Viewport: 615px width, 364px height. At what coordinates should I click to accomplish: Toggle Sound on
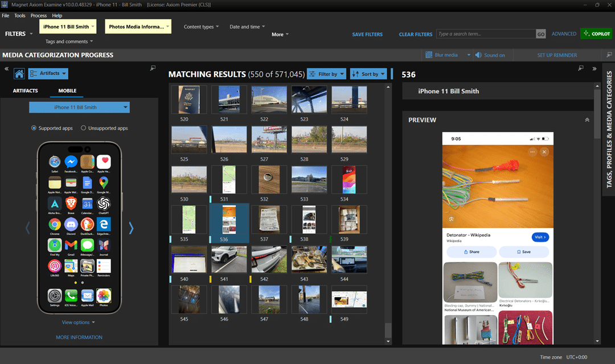(490, 55)
